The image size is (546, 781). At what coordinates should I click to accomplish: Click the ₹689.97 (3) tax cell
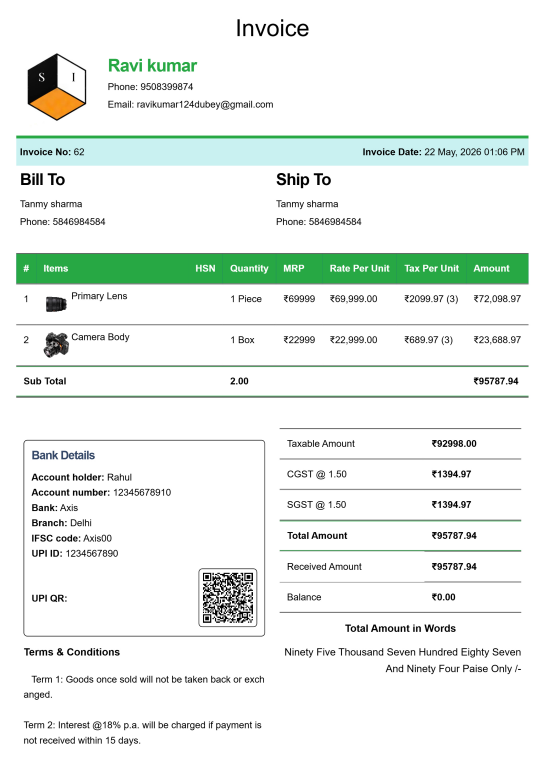(x=428, y=340)
